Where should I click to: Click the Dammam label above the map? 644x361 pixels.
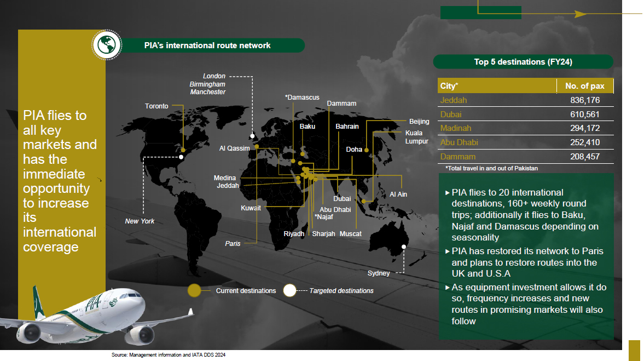tap(341, 103)
